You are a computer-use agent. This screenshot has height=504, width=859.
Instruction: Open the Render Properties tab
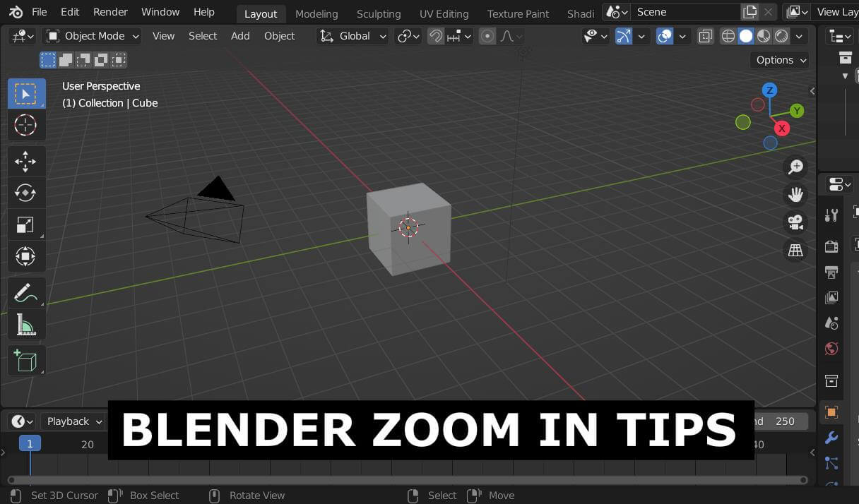click(831, 246)
